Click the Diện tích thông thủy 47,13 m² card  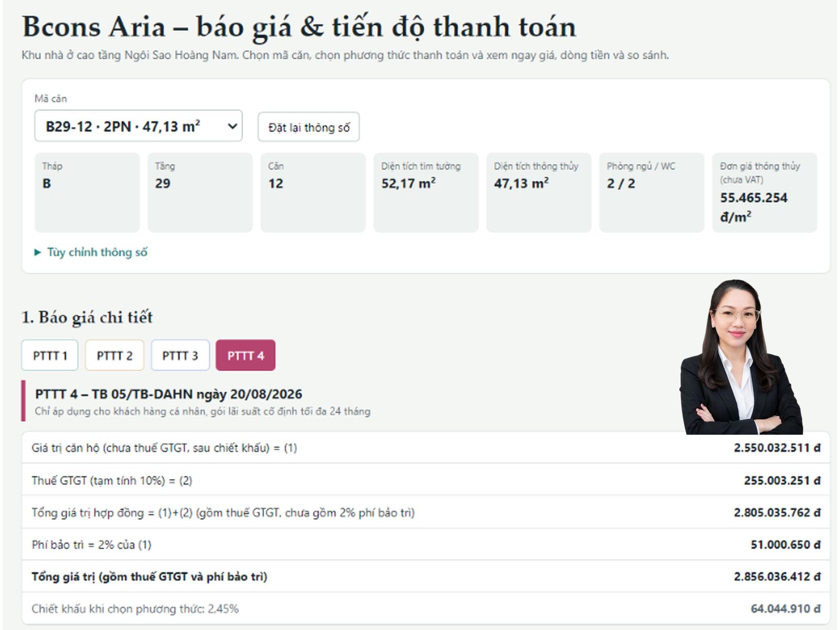coord(539,193)
